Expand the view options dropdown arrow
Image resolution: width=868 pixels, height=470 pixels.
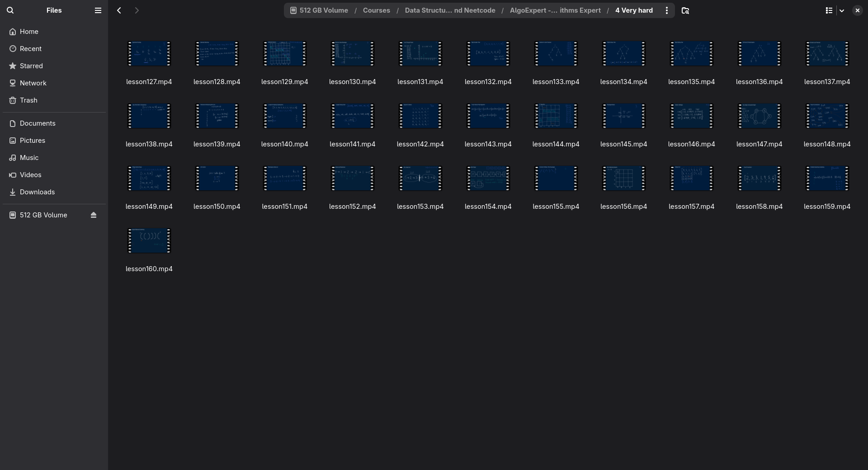click(x=842, y=10)
